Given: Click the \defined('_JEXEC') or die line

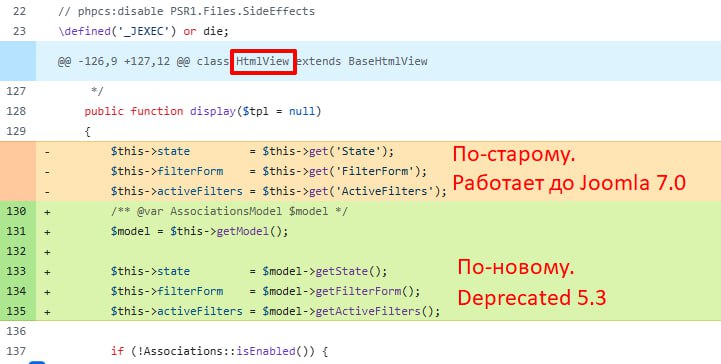Looking at the screenshot, I should [143, 31].
